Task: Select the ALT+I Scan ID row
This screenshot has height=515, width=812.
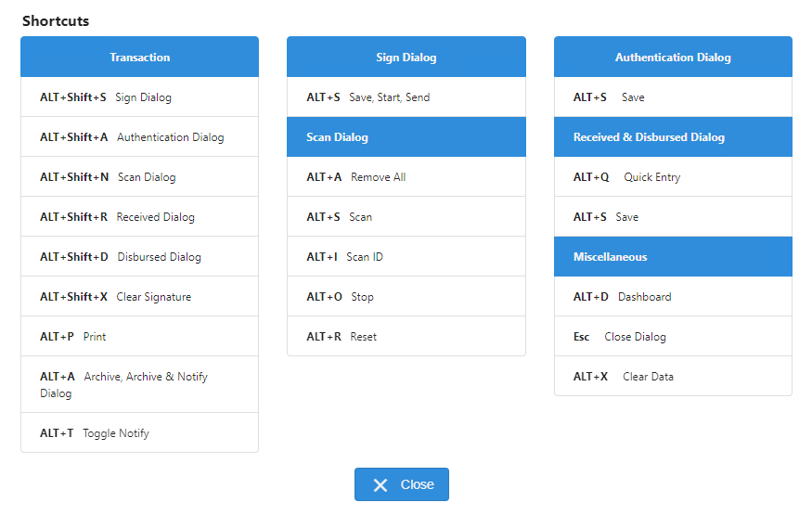Action: 406,257
